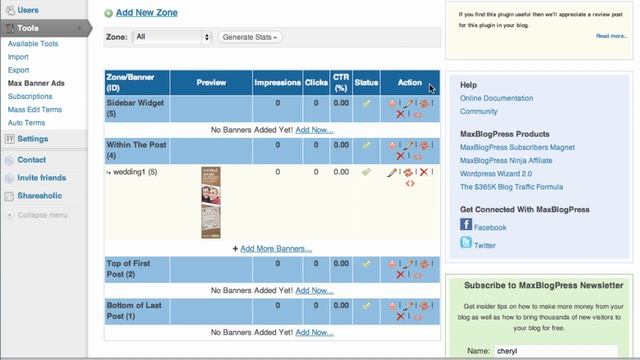Click the Name input field containing cheryl

556,351
